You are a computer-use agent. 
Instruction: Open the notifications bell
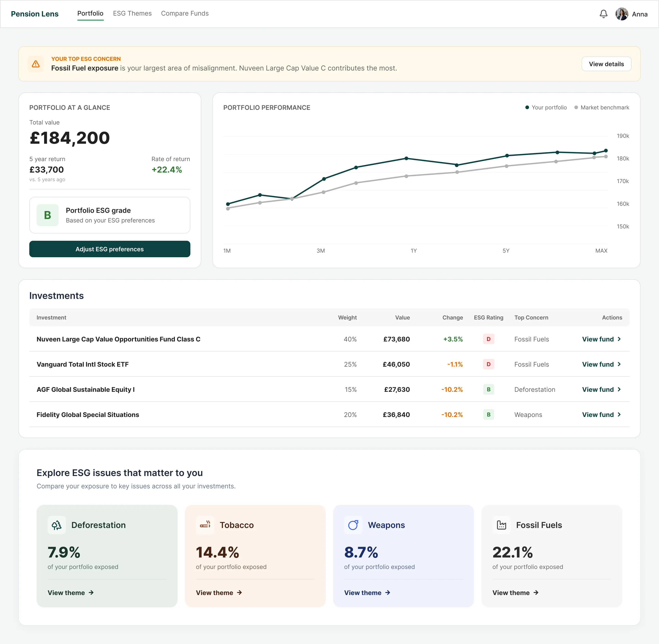(x=603, y=14)
